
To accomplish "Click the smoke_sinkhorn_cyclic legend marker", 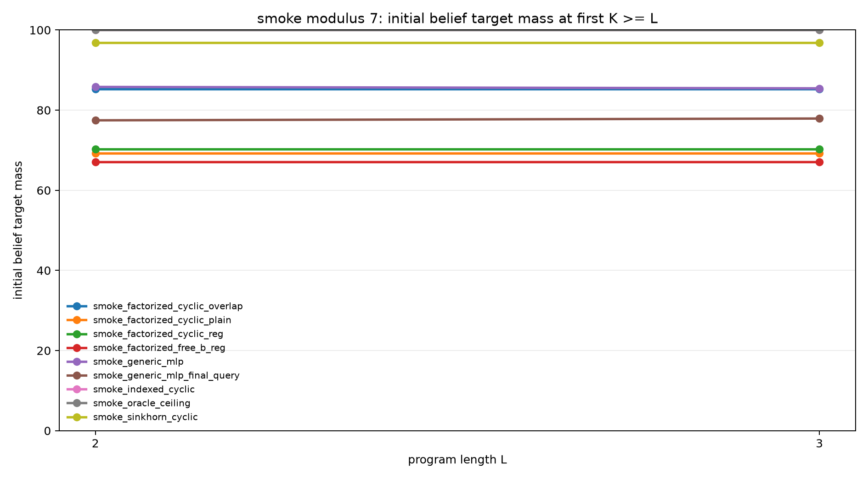I will (x=77, y=417).
